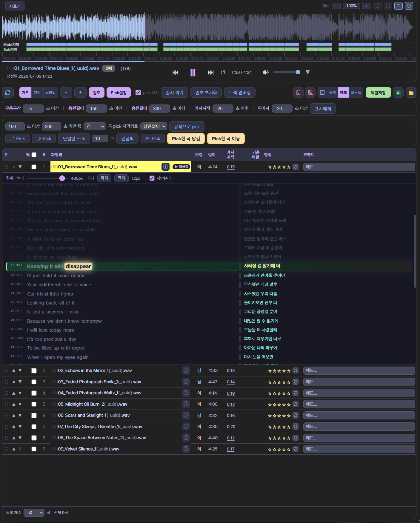
Task: Open the 목록 개수 50 dropdown
Action: (34, 513)
